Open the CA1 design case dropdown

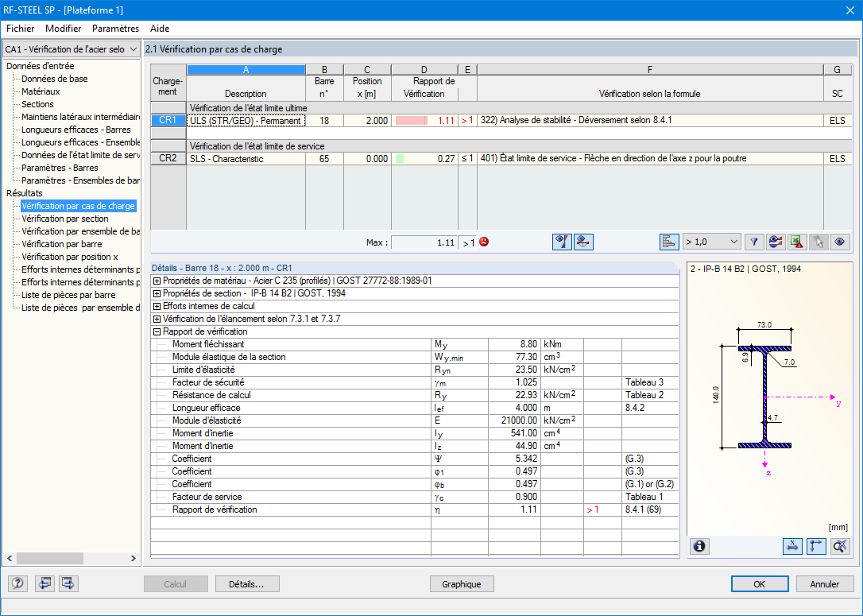(71, 49)
